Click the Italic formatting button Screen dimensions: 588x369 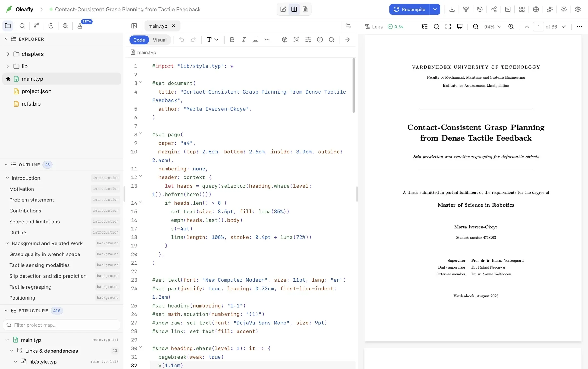tap(243, 40)
